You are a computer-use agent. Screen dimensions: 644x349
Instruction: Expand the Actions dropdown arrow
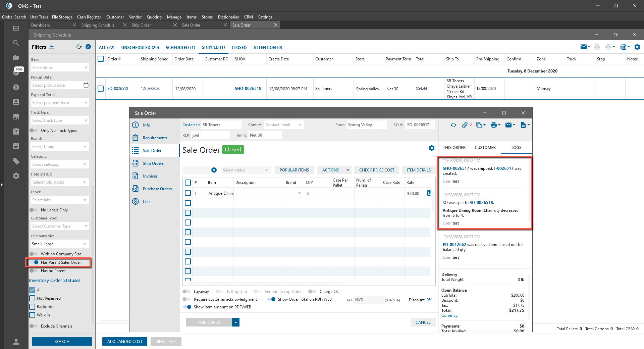pyautogui.click(x=348, y=170)
